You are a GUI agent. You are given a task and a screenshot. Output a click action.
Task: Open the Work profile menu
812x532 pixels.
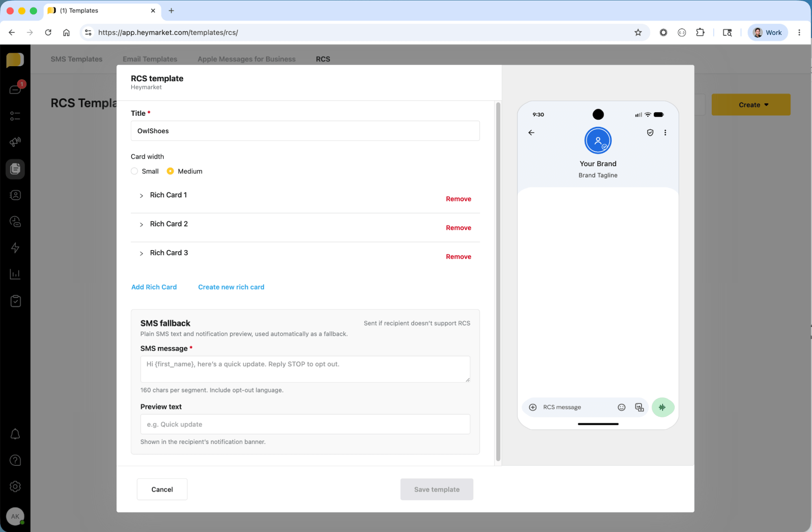767,32
